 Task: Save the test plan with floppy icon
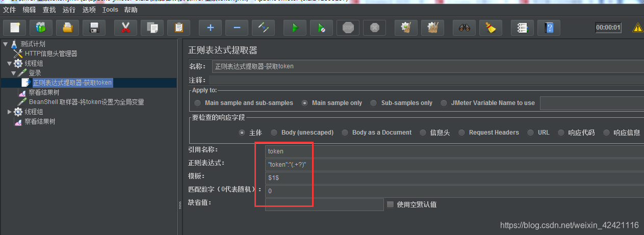pyautogui.click(x=94, y=28)
